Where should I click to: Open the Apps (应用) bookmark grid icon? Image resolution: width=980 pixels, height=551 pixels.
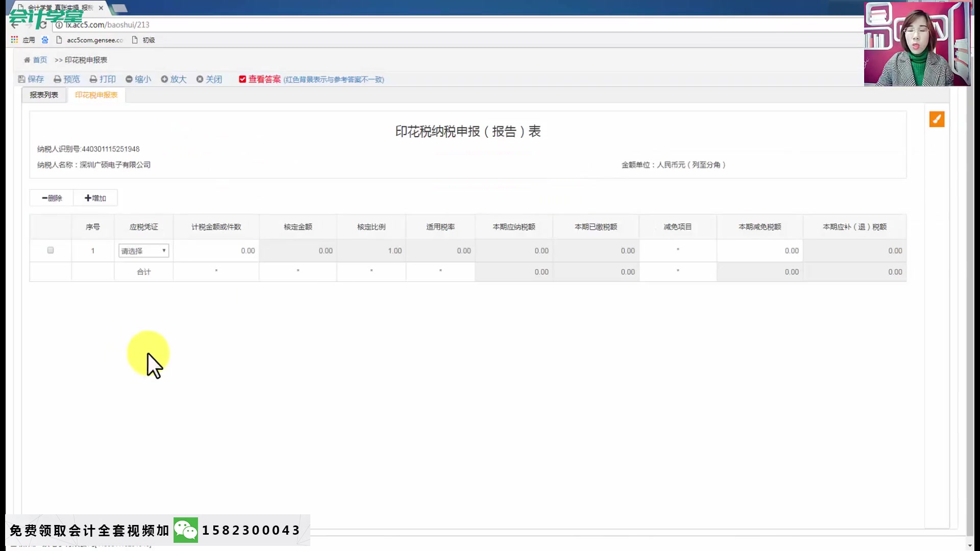tap(14, 40)
